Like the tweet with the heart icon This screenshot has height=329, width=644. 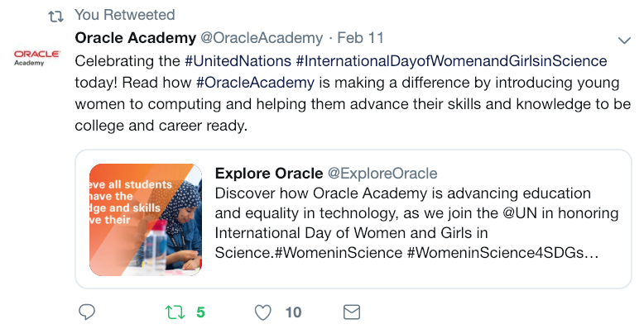[x=263, y=312]
